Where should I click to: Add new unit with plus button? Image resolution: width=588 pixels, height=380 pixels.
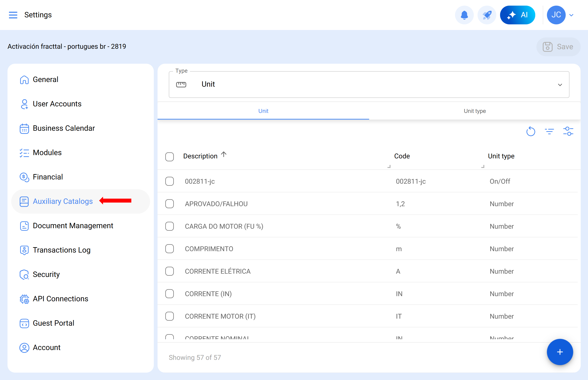coord(560,352)
